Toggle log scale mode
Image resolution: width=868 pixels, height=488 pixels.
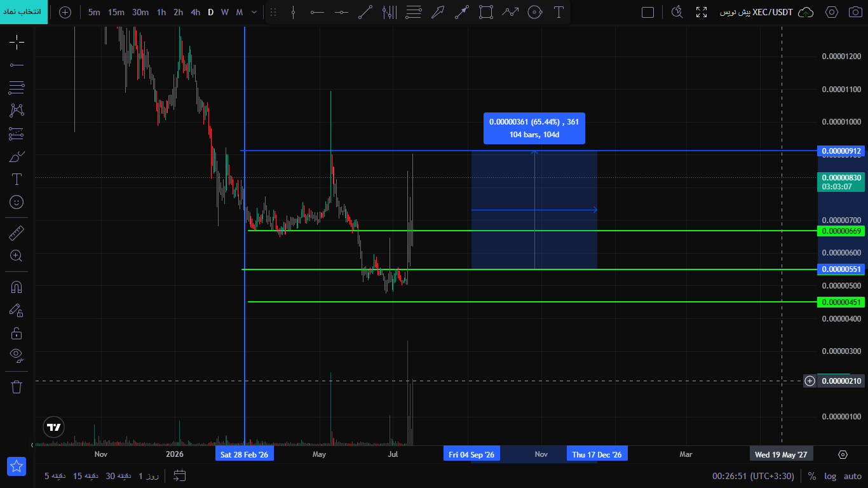[831, 475]
